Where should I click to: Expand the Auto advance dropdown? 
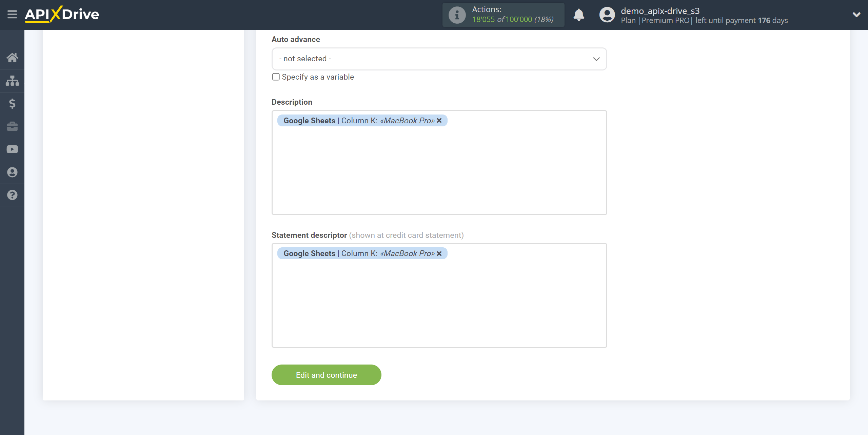click(x=439, y=58)
